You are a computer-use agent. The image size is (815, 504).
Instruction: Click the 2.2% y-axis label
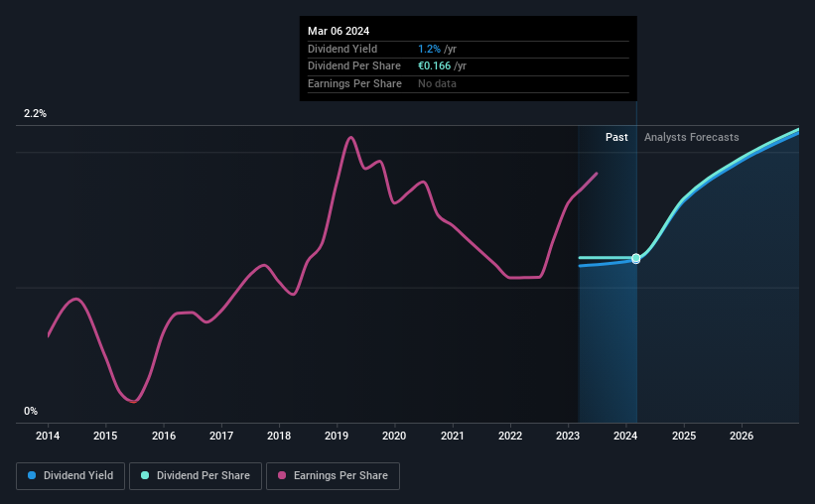coord(35,113)
